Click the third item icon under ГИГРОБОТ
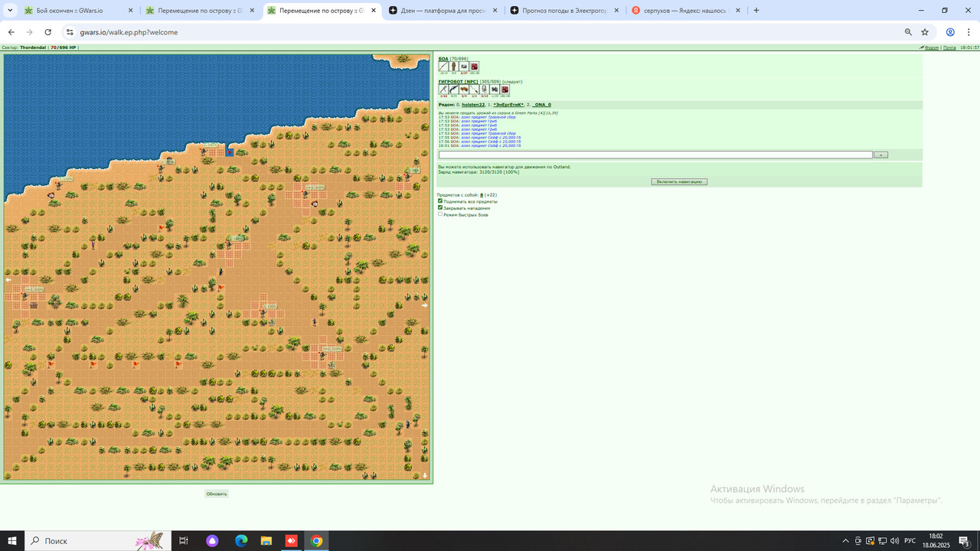980x551 pixels. pos(464,90)
